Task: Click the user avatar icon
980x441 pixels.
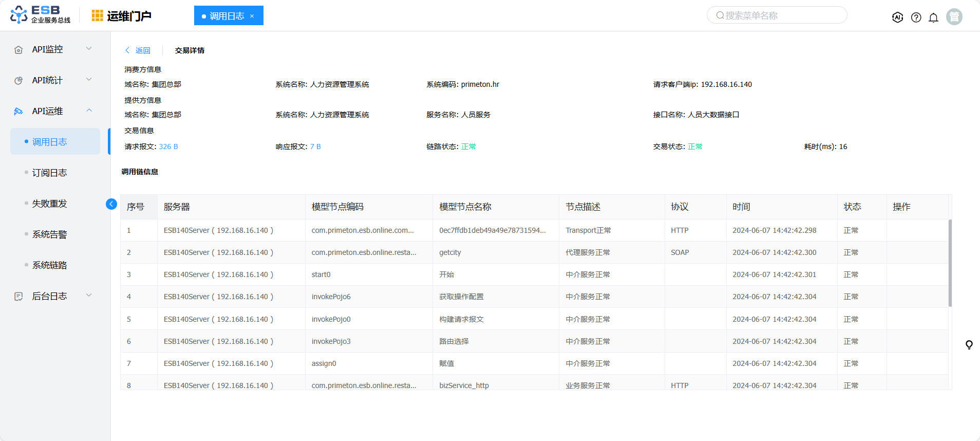Action: (x=954, y=17)
